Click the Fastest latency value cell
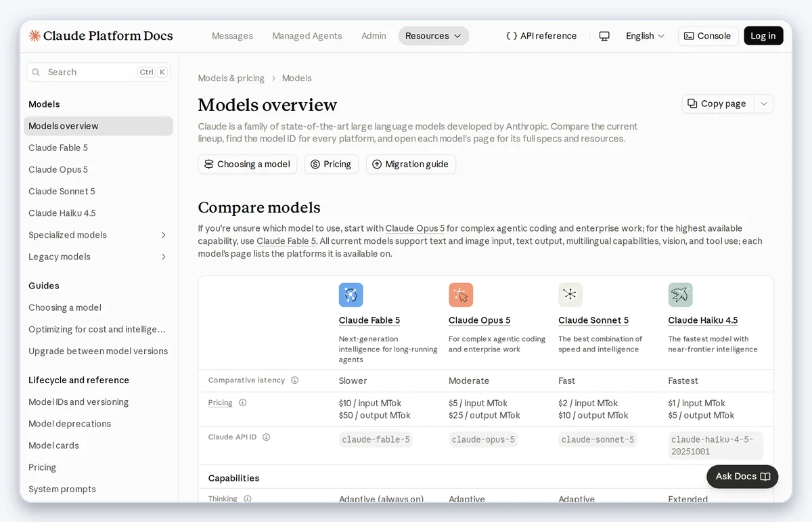This screenshot has width=812, height=522. (x=683, y=380)
